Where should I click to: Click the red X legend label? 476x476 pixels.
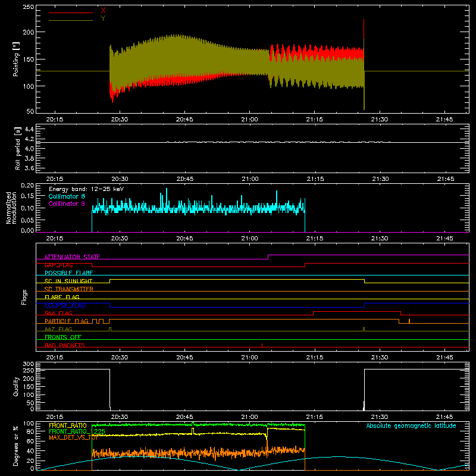[103, 10]
